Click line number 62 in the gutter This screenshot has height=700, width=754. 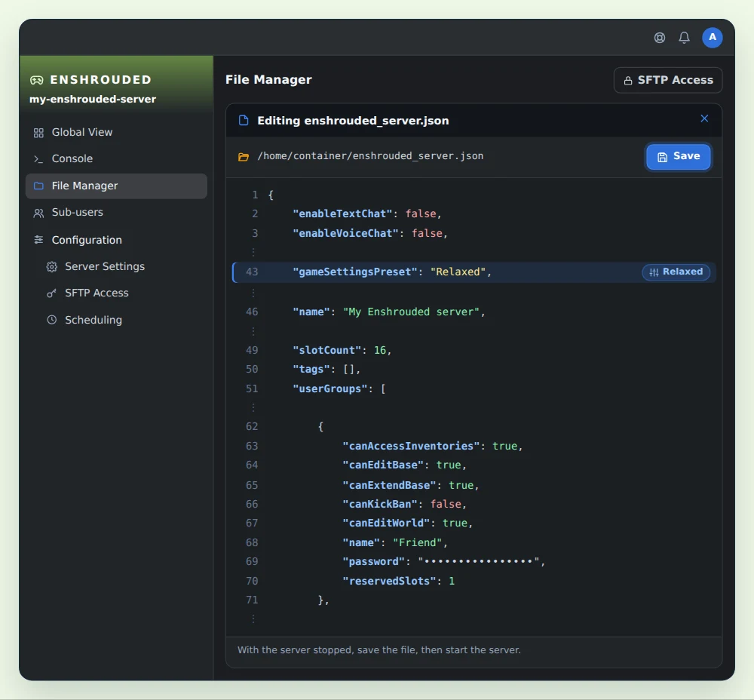click(x=252, y=427)
